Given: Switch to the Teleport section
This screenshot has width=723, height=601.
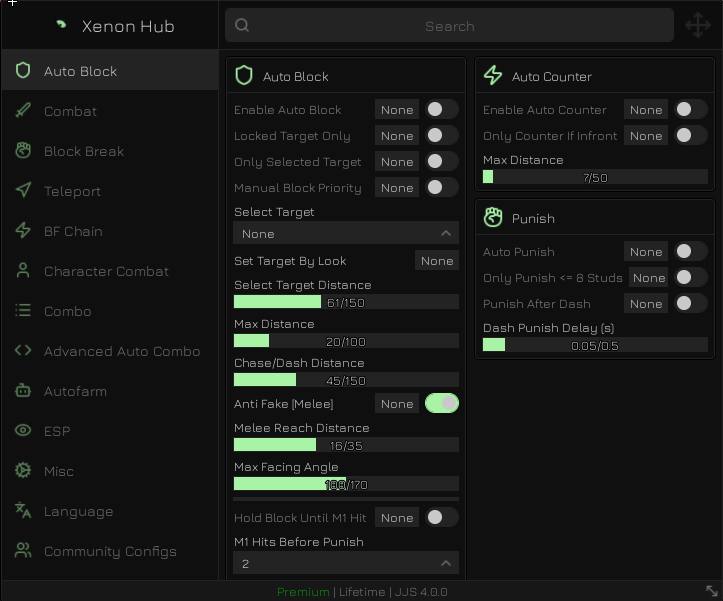Looking at the screenshot, I should [x=110, y=190].
